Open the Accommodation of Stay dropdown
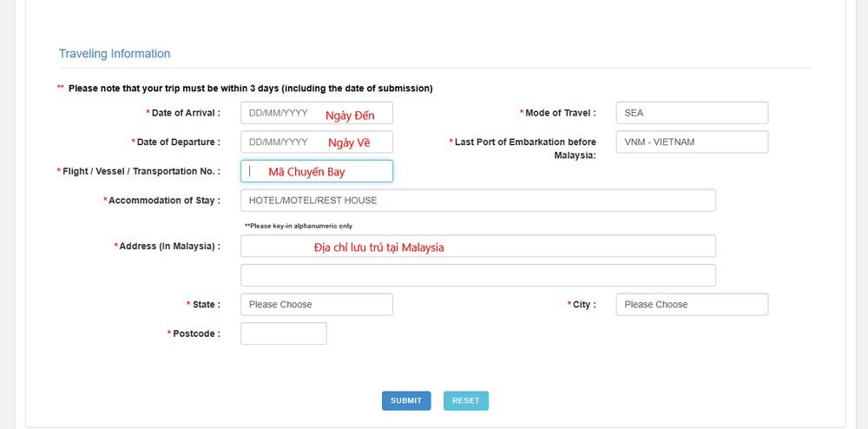This screenshot has height=429, width=868. click(477, 201)
